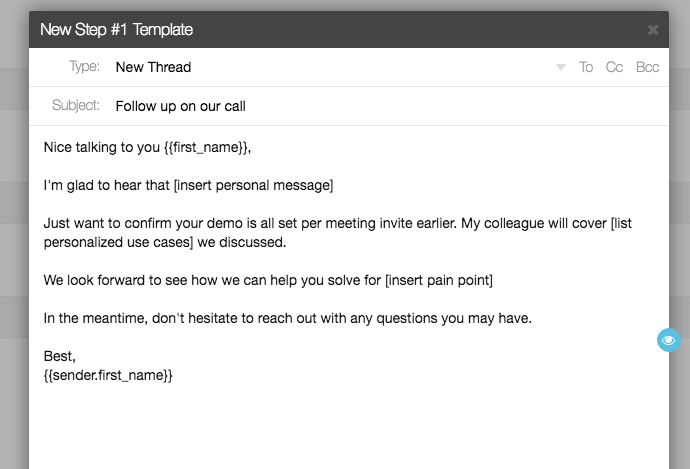Show the Cc field

[x=614, y=68]
